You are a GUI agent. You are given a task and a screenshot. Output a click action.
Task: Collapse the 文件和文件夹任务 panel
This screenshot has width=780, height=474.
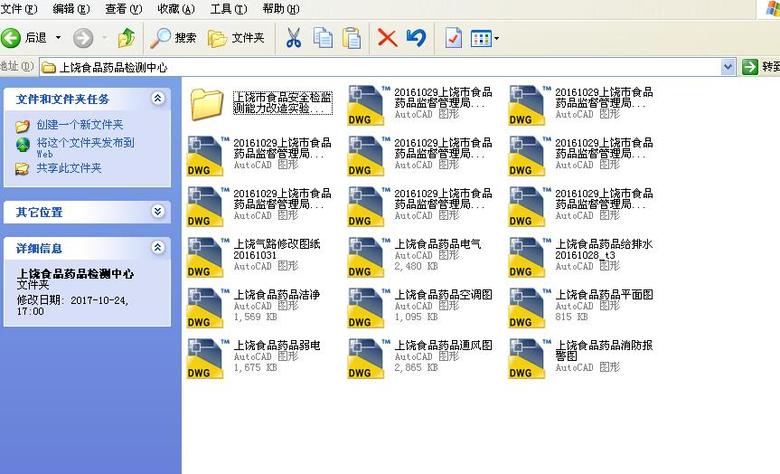click(x=157, y=99)
